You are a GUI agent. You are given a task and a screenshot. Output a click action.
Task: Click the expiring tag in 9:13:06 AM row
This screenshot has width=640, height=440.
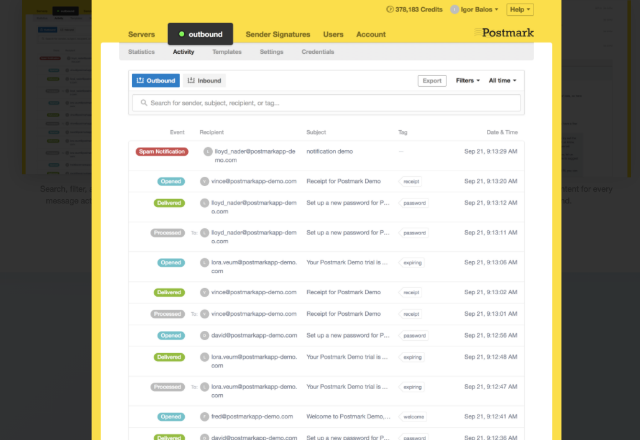(x=412, y=262)
